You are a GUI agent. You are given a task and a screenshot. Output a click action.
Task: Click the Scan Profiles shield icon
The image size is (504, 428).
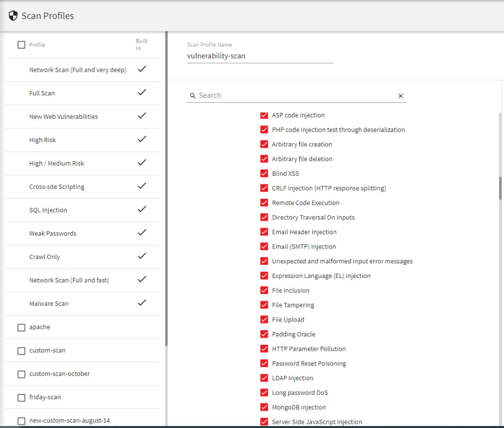coord(13,15)
